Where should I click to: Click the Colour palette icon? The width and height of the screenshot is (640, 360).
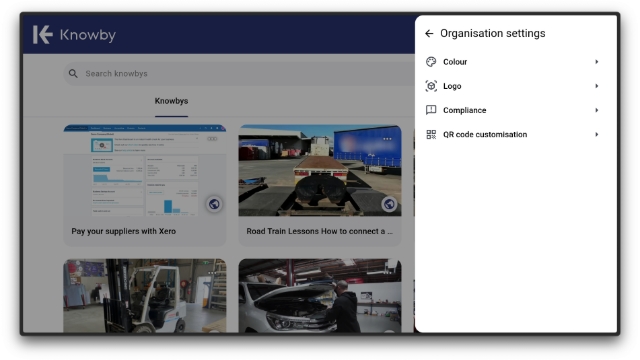pos(431,62)
